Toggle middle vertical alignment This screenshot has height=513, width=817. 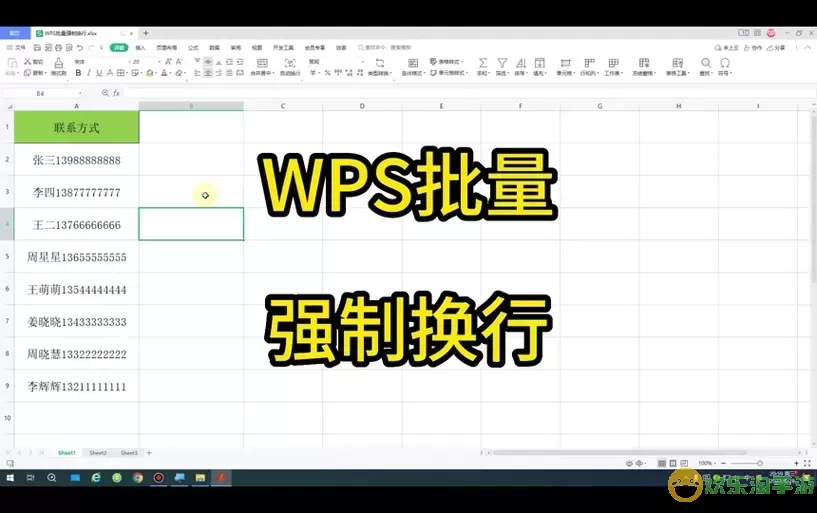click(208, 61)
